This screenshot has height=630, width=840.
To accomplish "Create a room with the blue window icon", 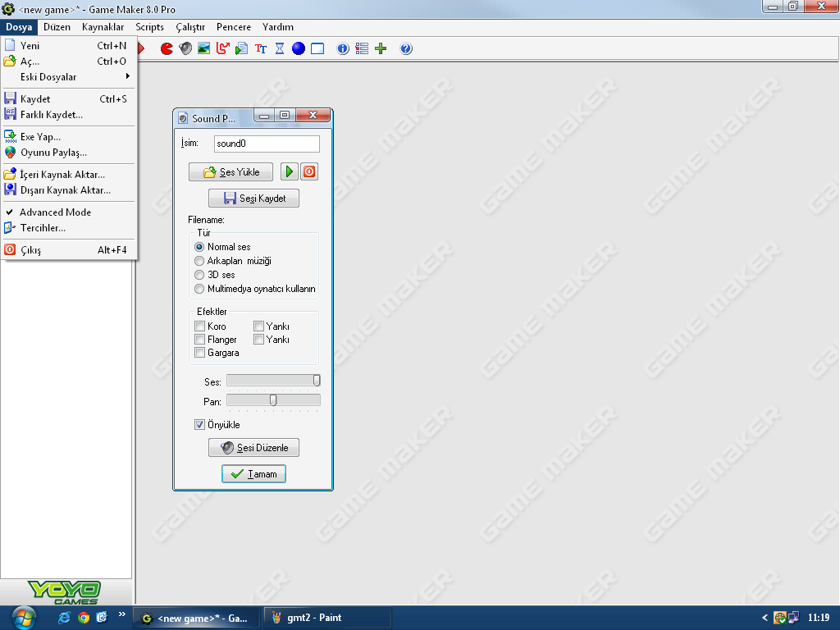I will pyautogui.click(x=317, y=48).
